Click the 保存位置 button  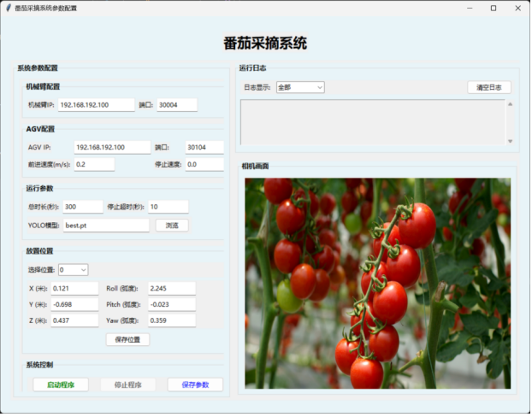(127, 339)
